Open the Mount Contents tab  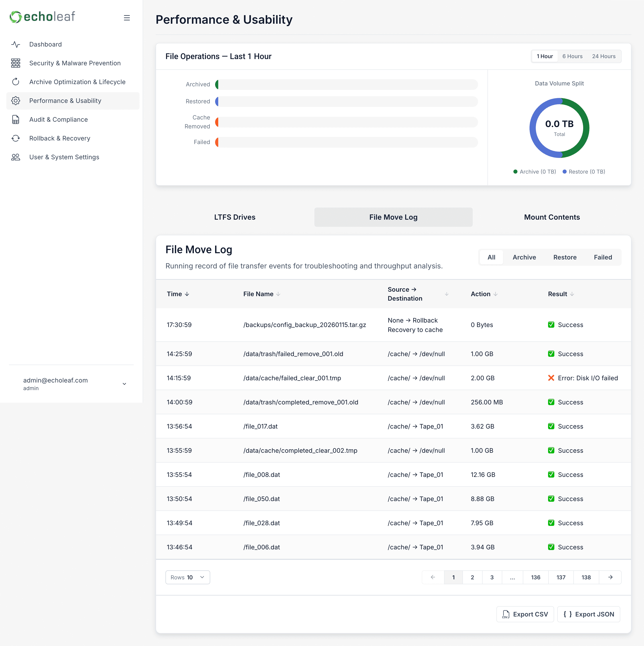pos(552,217)
